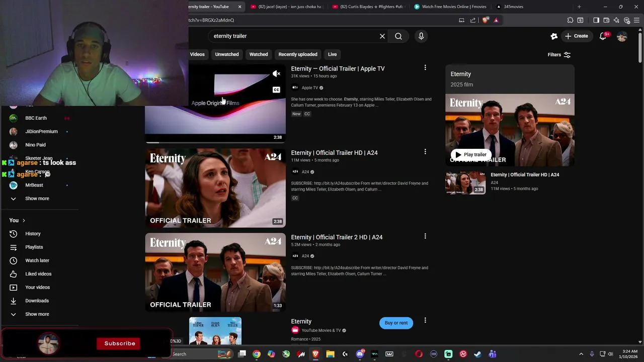Unmute the Apple TV trailer preview
Viewport: 644px width, 362px height.
click(276, 74)
